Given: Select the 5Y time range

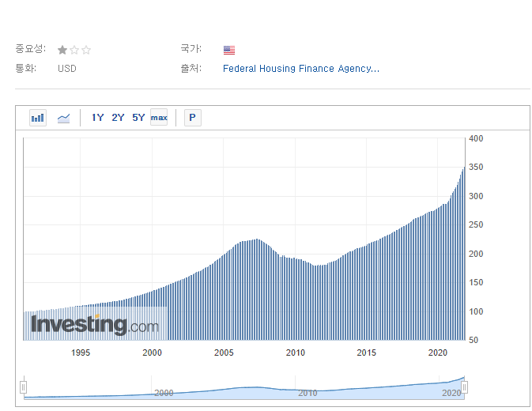Looking at the screenshot, I should click(x=138, y=118).
